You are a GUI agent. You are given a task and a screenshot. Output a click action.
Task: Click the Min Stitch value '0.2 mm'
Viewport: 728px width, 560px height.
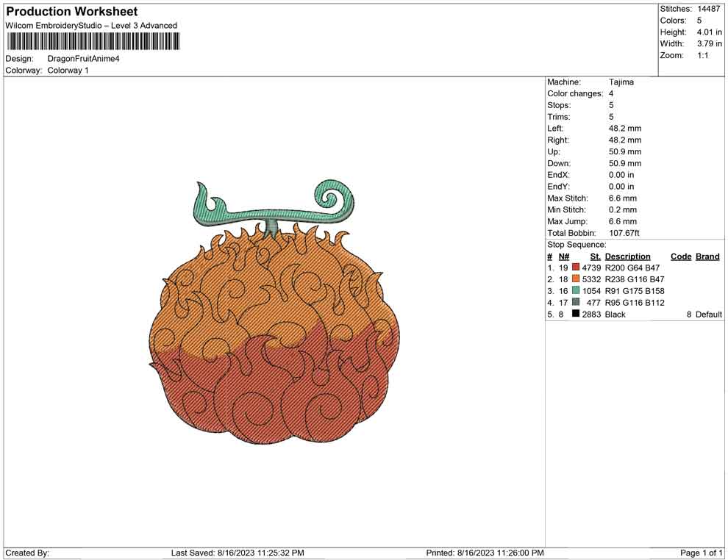(x=623, y=209)
